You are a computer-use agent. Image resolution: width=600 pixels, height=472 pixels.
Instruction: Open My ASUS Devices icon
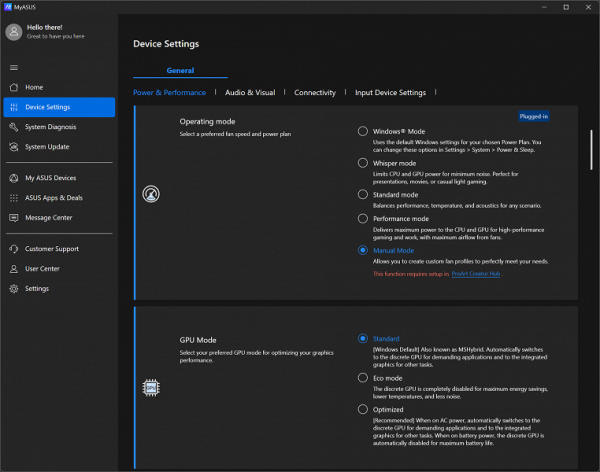click(x=13, y=178)
